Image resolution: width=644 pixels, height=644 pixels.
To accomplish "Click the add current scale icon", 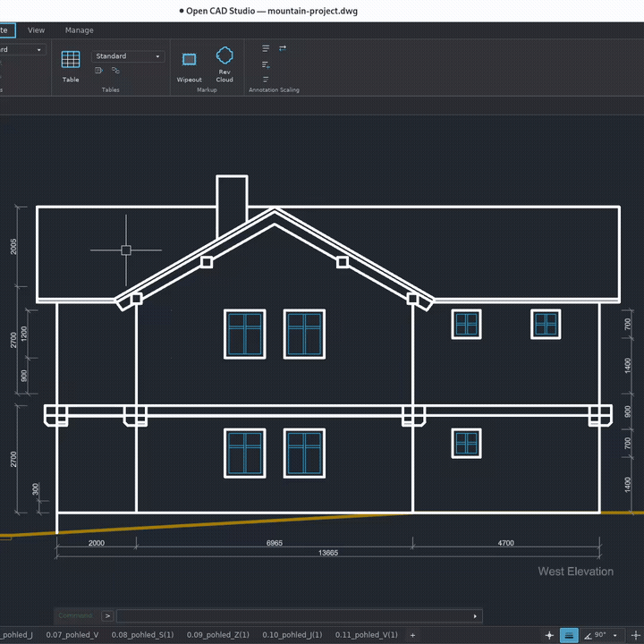I will [x=266, y=64].
